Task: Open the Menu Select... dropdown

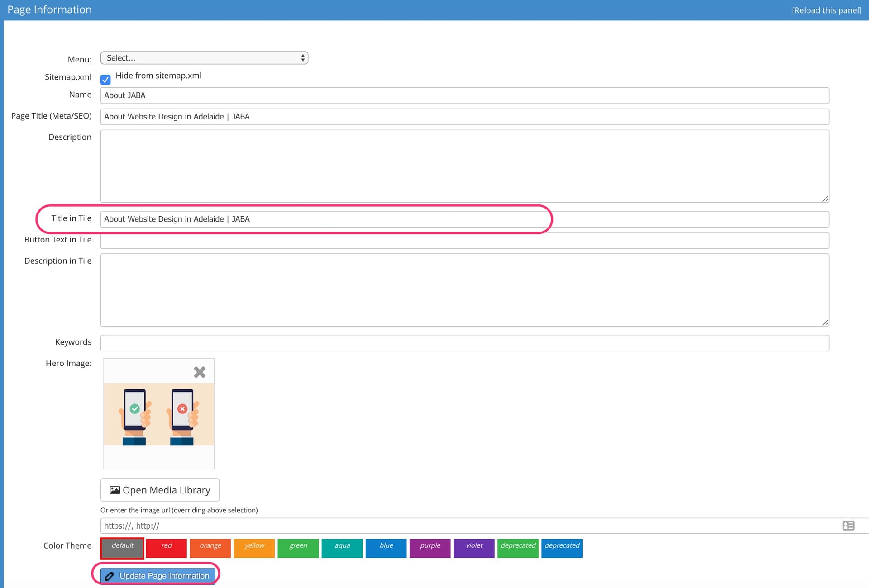Action: coord(204,58)
